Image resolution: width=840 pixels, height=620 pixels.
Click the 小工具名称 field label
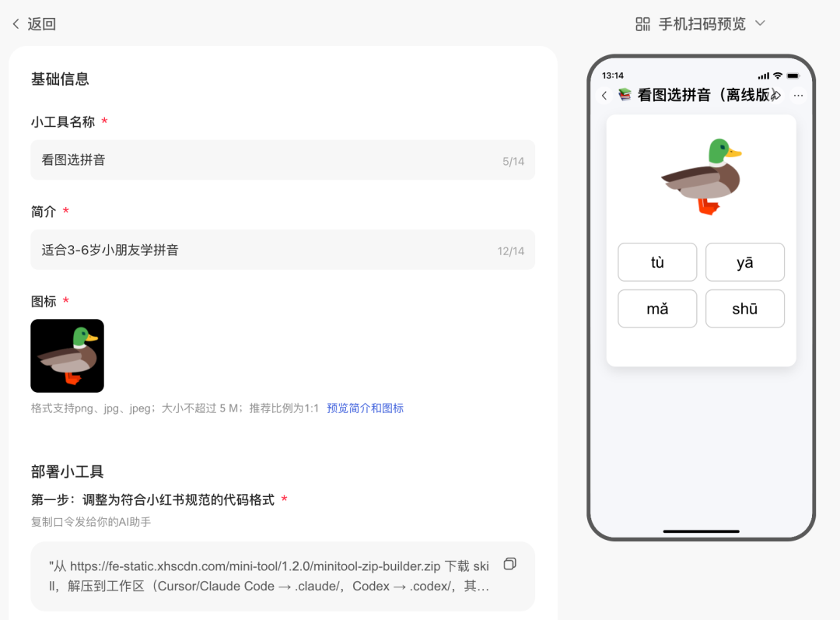[x=63, y=122]
